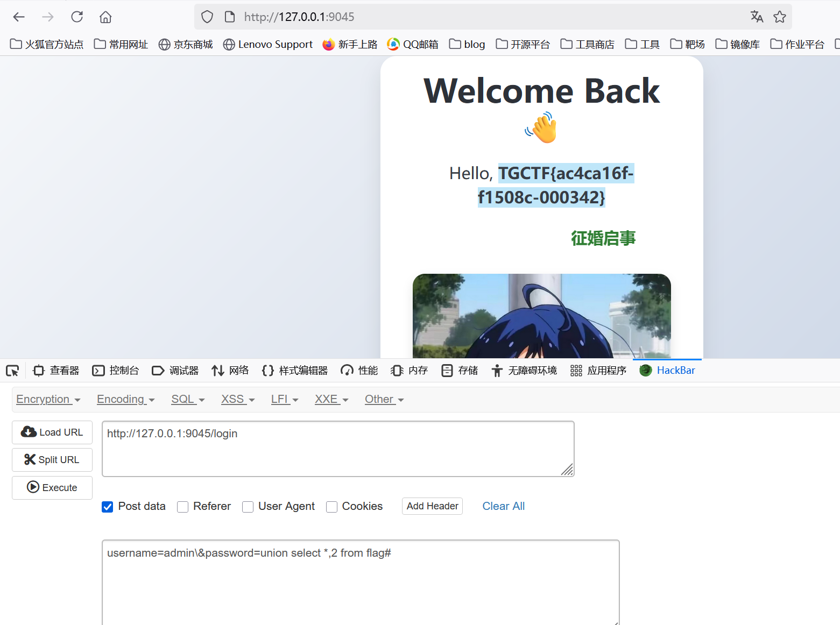Switch to the 调试器 debugger tab
Screen dimensions: 840x625
[175, 371]
